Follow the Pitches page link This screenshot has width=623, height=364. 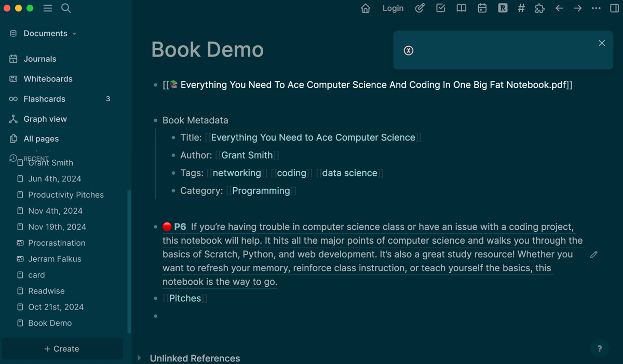[185, 298]
